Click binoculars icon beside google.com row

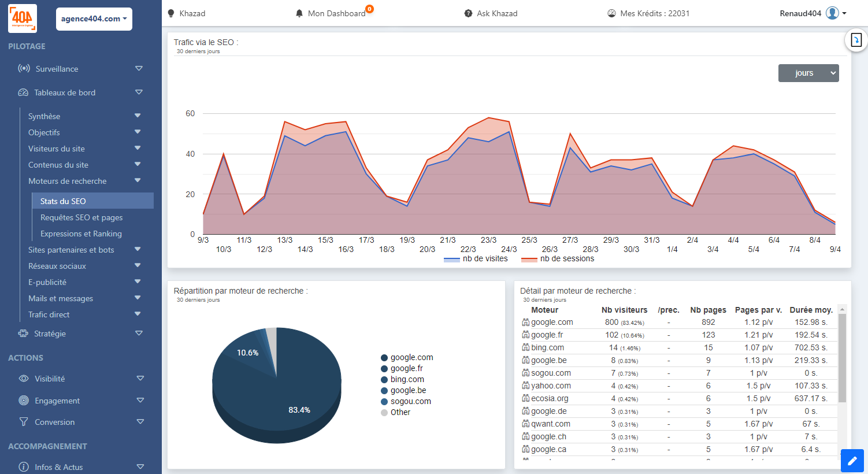(x=526, y=323)
